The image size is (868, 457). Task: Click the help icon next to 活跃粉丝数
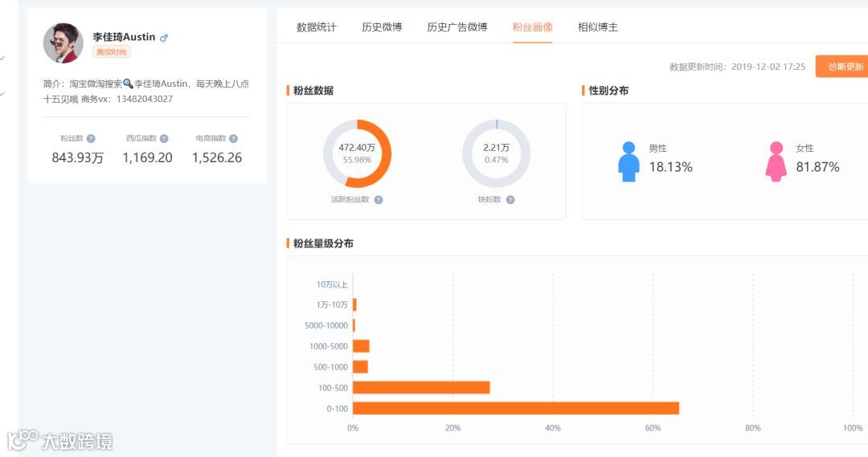tap(379, 200)
